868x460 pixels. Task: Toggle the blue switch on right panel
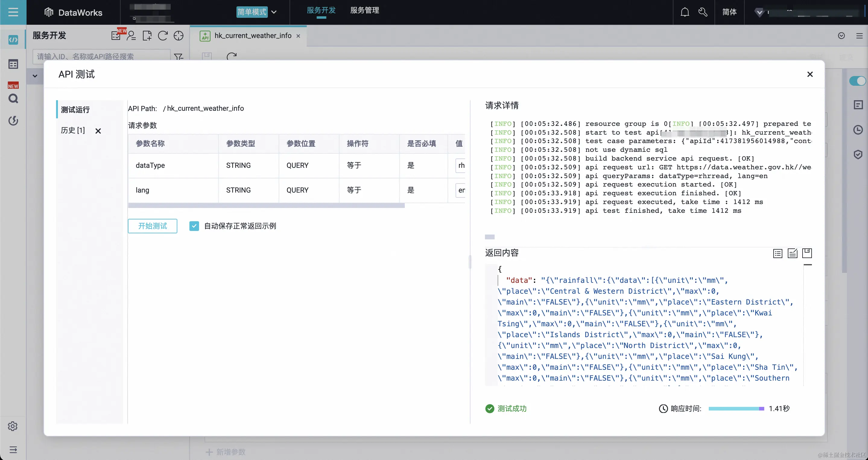pos(857,81)
